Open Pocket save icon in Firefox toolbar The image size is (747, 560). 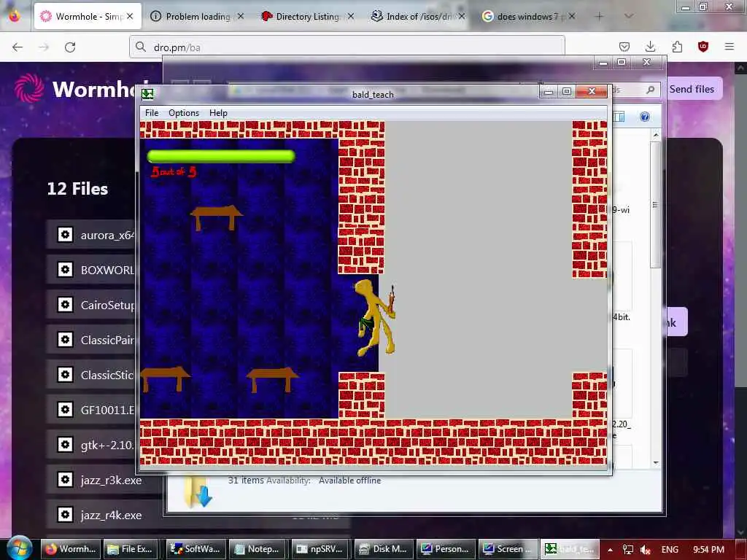(624, 47)
